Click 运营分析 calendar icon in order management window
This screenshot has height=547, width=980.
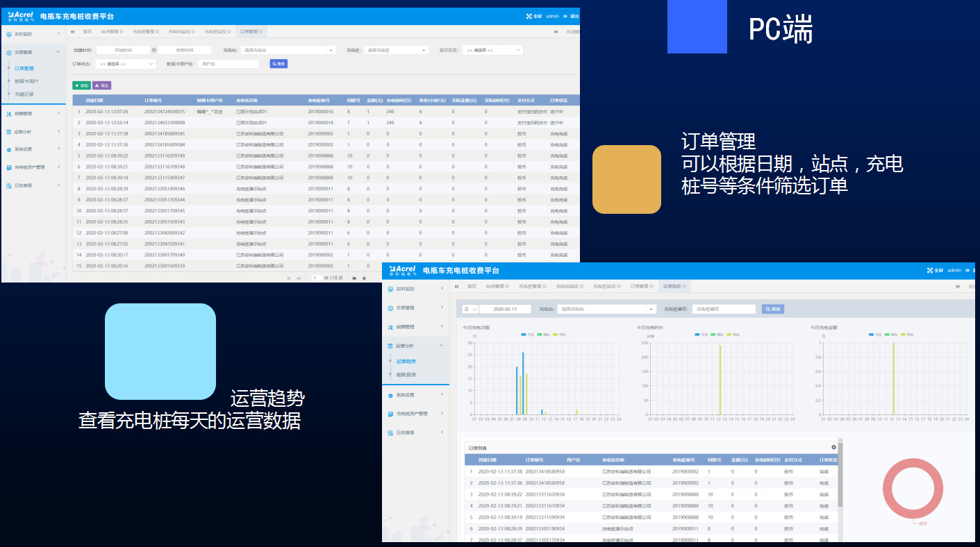pyautogui.click(x=8, y=131)
